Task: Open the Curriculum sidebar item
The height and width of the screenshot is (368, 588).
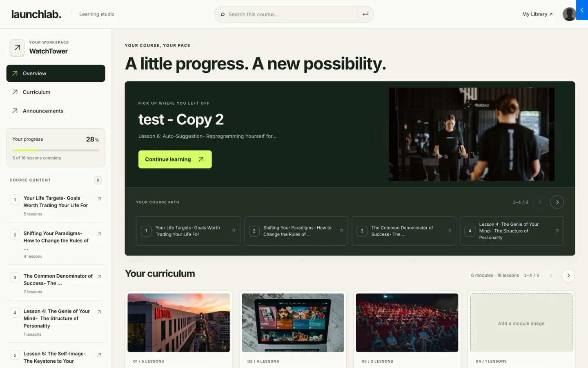Action: tap(56, 92)
